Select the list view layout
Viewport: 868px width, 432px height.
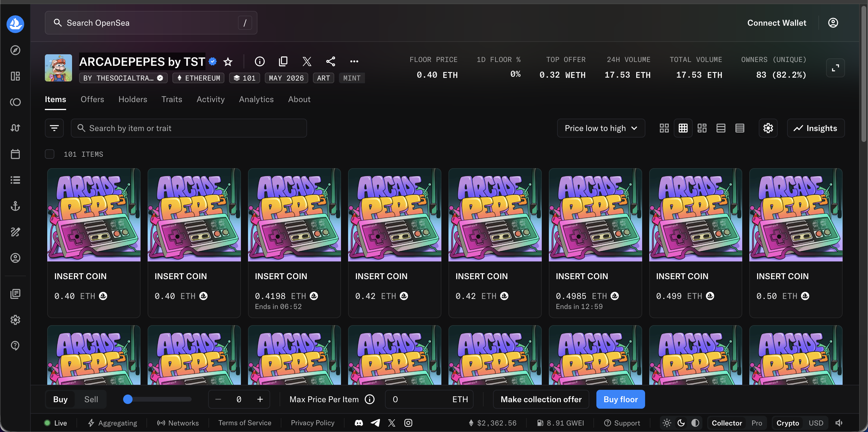pyautogui.click(x=721, y=128)
